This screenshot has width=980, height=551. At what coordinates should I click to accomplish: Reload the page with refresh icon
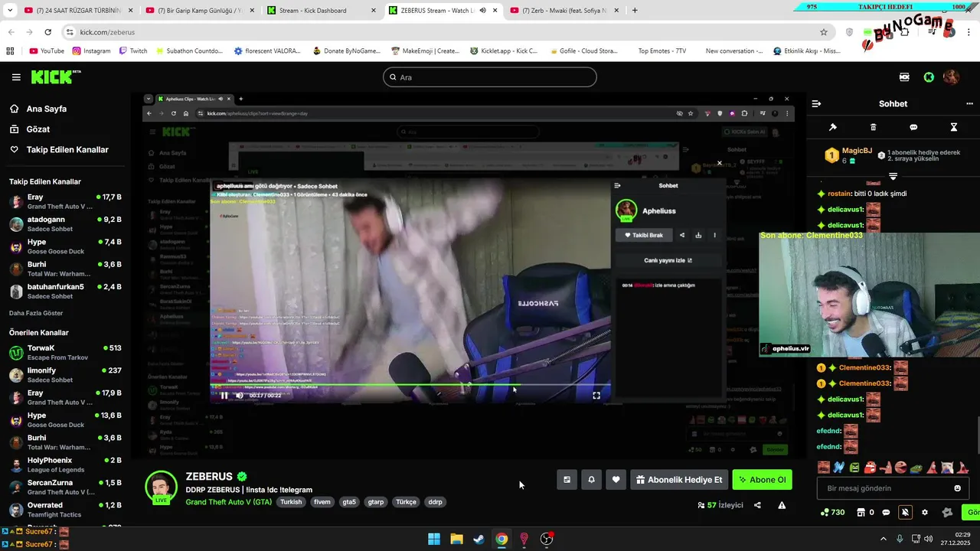click(x=47, y=32)
